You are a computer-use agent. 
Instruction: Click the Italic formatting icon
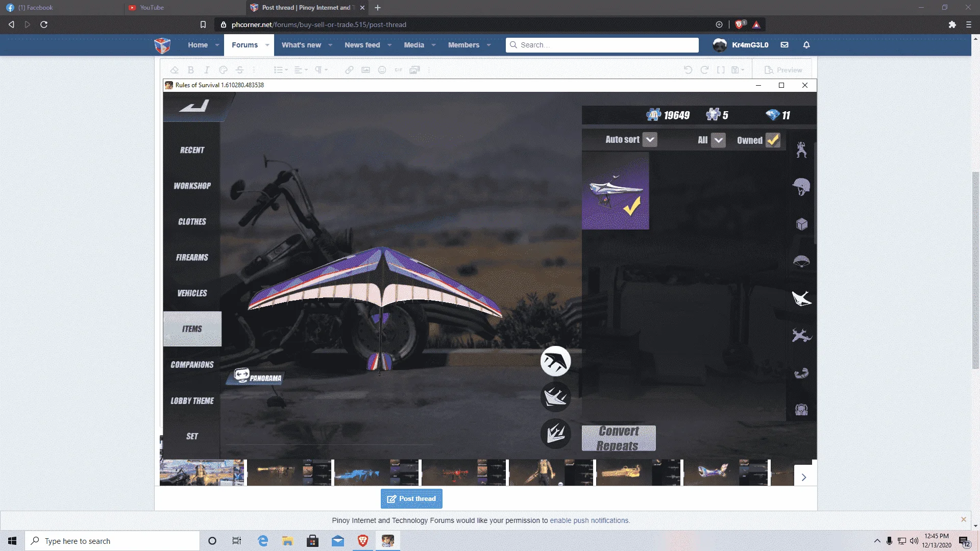pos(207,70)
